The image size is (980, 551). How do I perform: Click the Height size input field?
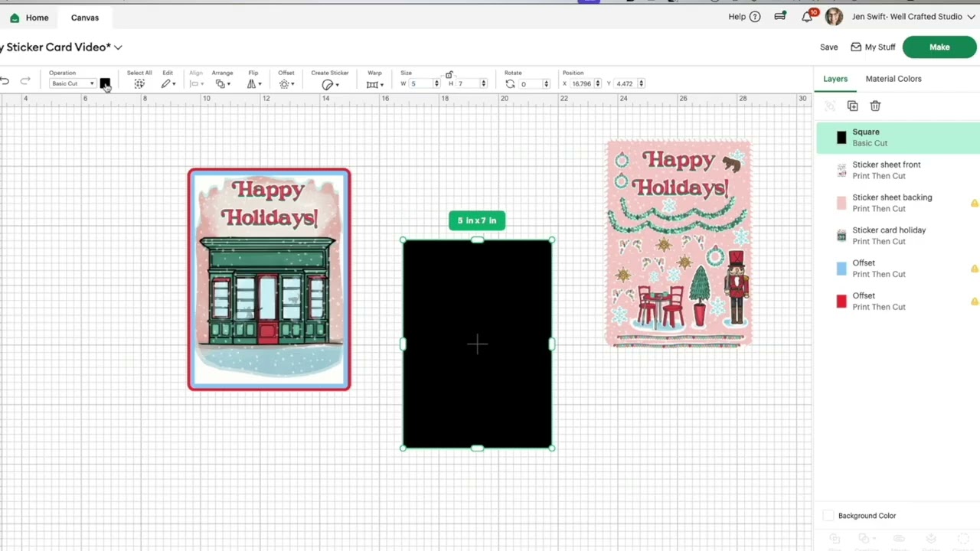tap(468, 83)
